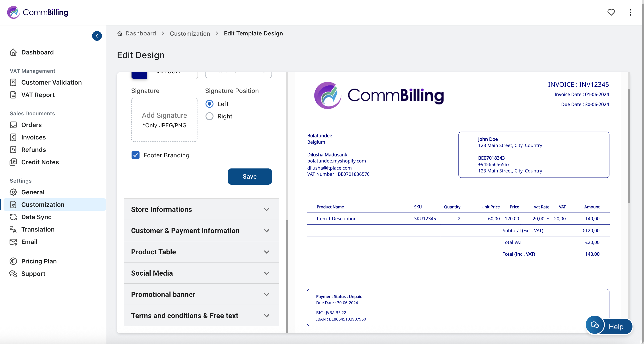Viewport: 644px width, 344px height.
Task: Open the Help chat widget
Action: pyautogui.click(x=609, y=326)
